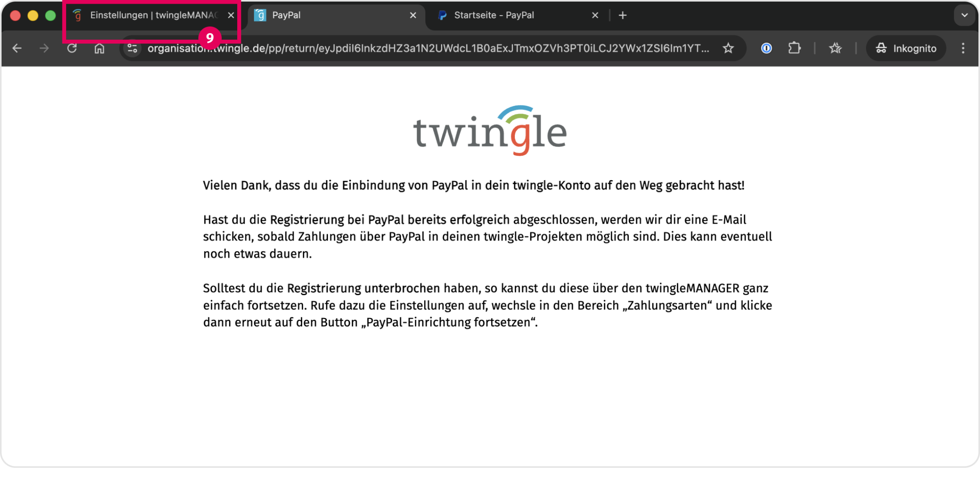Open the browser home page
The height and width of the screenshot is (481, 980).
tap(99, 49)
